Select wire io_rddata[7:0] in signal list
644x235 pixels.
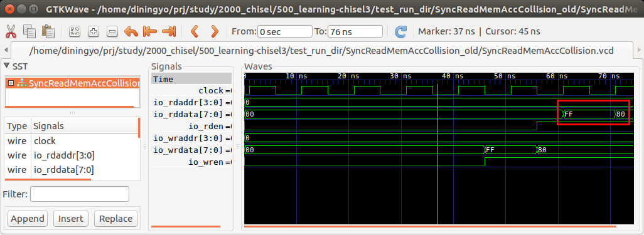(x=72, y=170)
